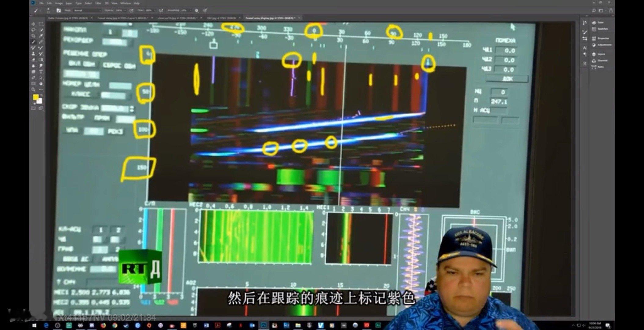Click the yellow foreground color swatch
The height and width of the screenshot is (330, 644).
(35, 97)
